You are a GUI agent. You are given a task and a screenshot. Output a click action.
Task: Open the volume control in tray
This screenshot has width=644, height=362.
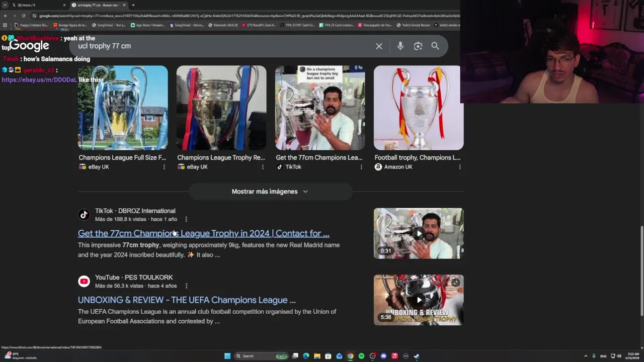(x=619, y=356)
